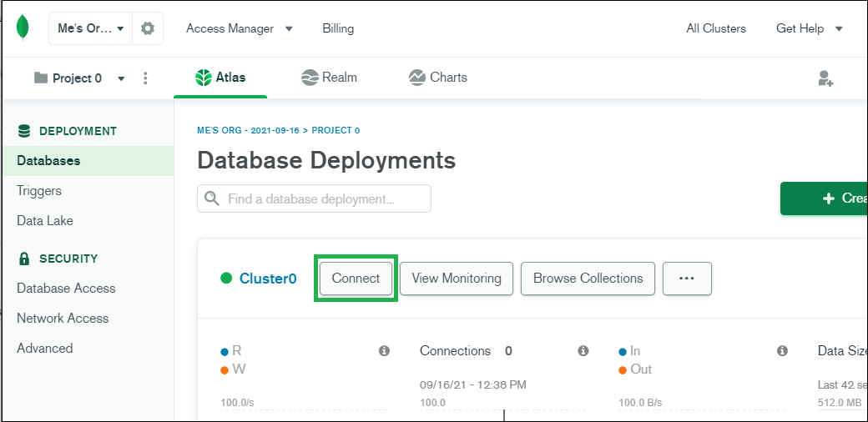The image size is (868, 422).
Task: Click the '09/16/21 - 12:38 PM' timestamp
Action: coord(473,384)
